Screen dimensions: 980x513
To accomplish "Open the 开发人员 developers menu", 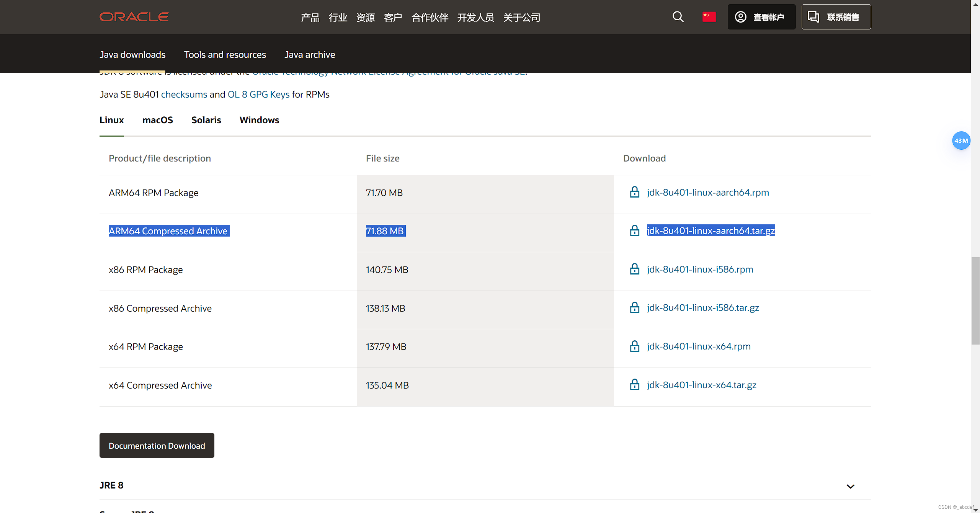I will [475, 18].
